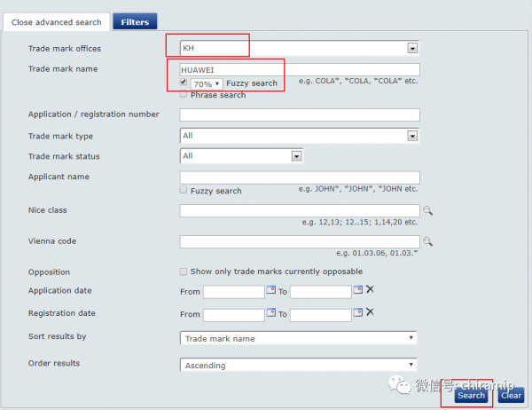Clear Registration date range with X icon

(x=370, y=312)
